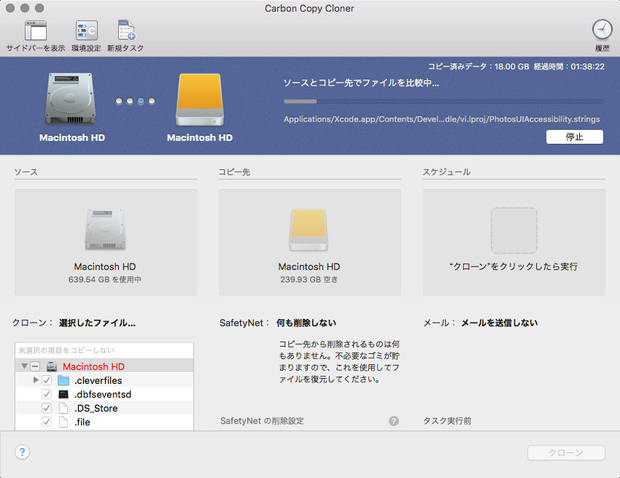Screen dimensions: 620x478
Task: Open the 環境設定 preferences icon
Action: (87, 31)
